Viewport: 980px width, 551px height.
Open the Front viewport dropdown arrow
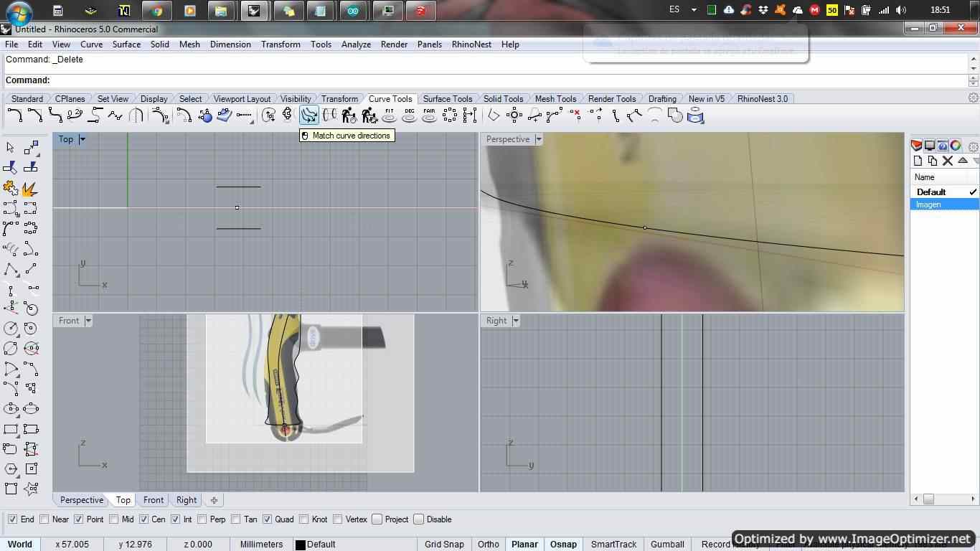tap(88, 321)
